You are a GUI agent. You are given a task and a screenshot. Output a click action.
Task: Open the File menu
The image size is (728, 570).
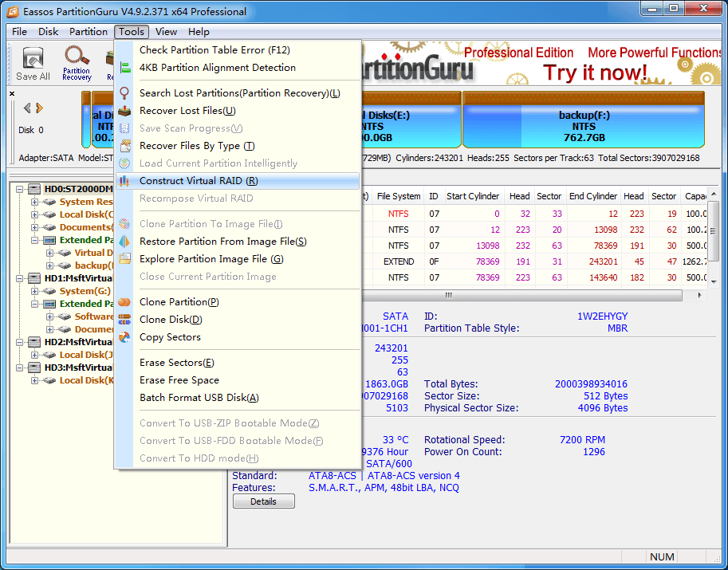pos(19,32)
